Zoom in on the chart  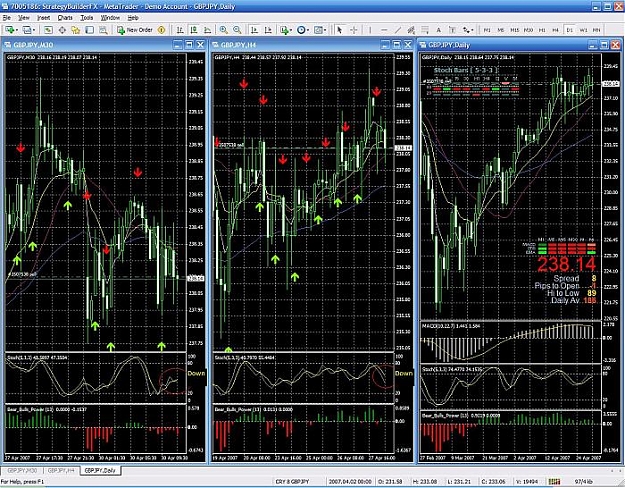[x=224, y=30]
